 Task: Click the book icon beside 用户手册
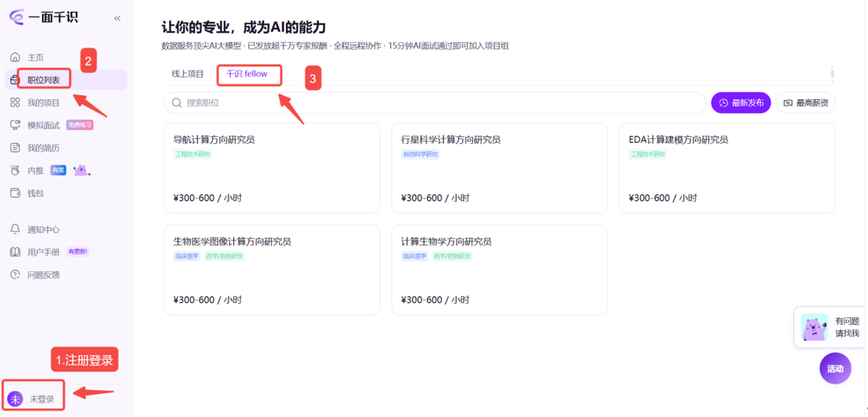tap(15, 252)
